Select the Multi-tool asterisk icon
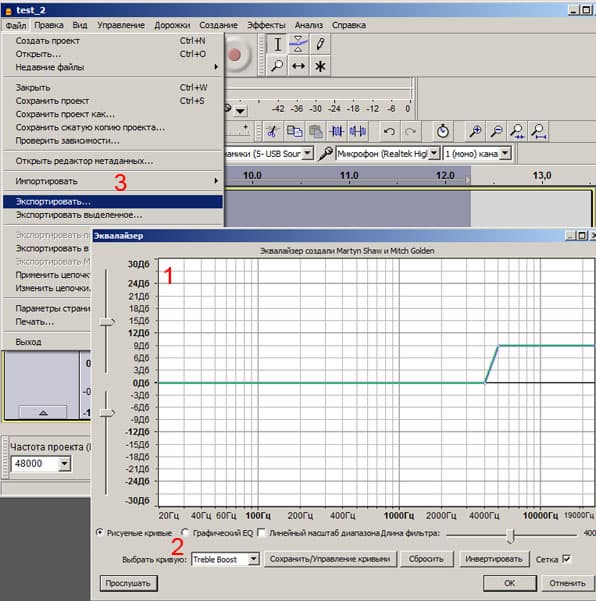Viewport: 596px width, 601px height. [320, 66]
